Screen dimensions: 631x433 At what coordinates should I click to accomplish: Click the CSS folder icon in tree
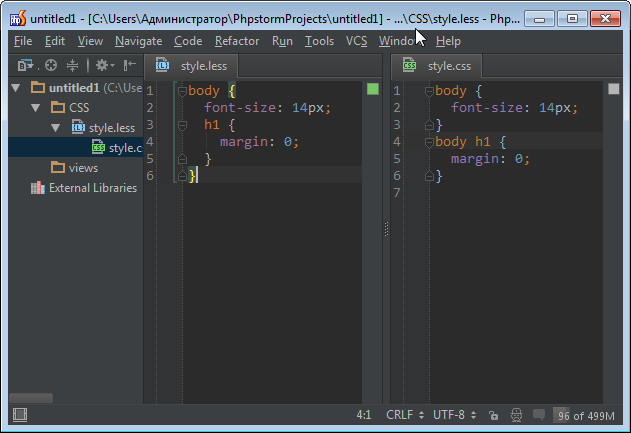(58, 107)
